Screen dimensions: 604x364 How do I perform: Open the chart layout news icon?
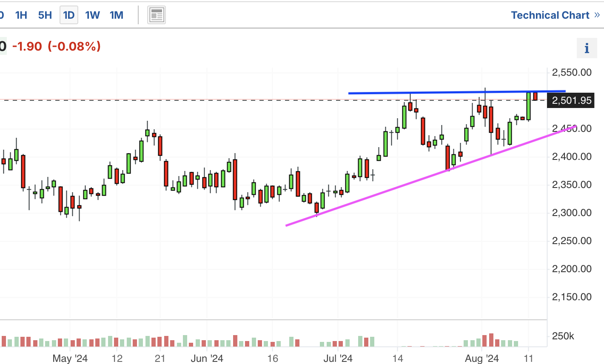[x=157, y=16]
